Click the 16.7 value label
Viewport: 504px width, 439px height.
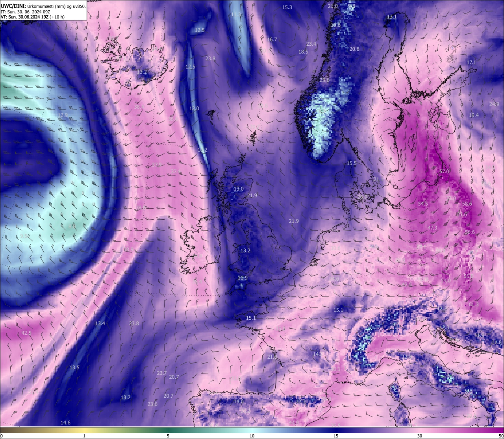pos(272,40)
